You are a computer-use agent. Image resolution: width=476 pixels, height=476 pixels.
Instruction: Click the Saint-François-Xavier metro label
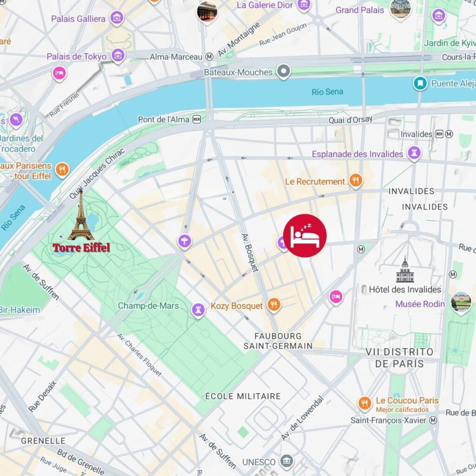(x=389, y=420)
